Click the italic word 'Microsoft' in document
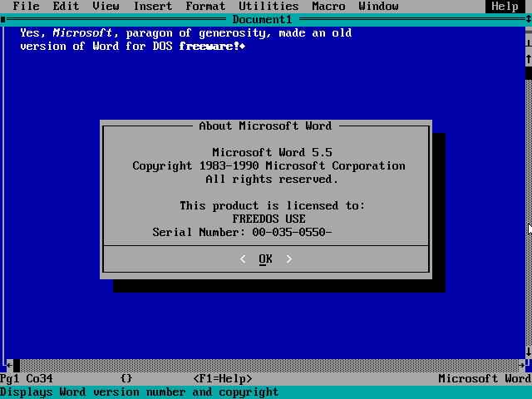532x399 pixels. (82, 33)
